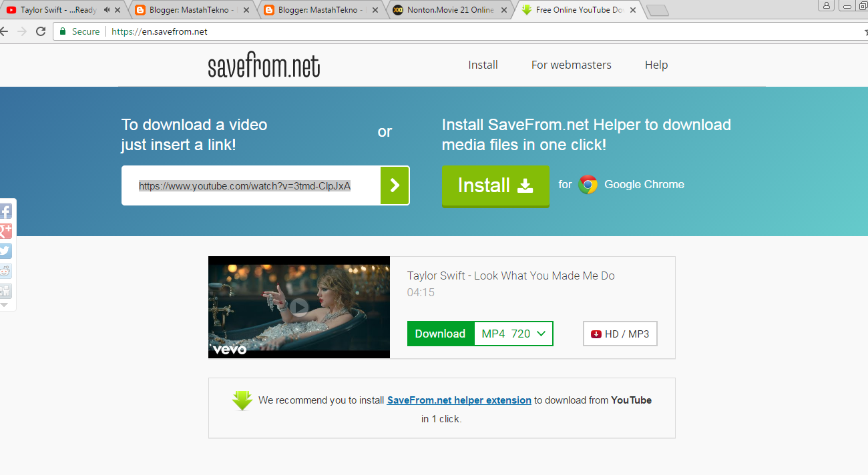Click the Chrome user profile icon
The width and height of the screenshot is (868, 475).
(827, 5)
